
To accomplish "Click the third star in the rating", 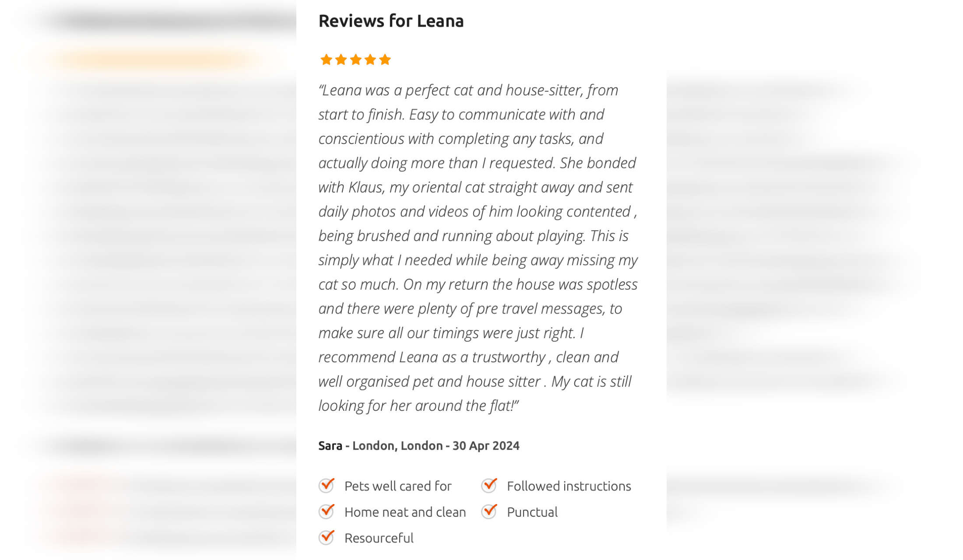I will [x=356, y=59].
